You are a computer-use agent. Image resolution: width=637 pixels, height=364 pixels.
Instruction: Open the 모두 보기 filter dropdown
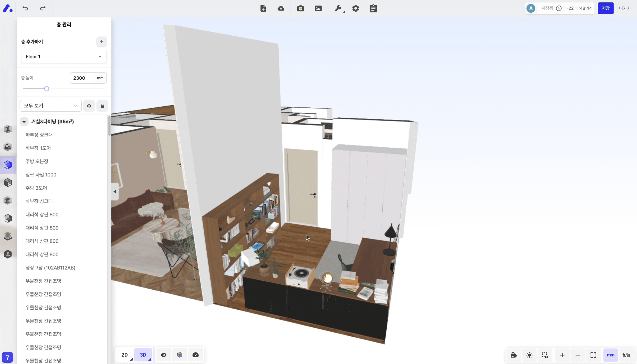pyautogui.click(x=50, y=106)
